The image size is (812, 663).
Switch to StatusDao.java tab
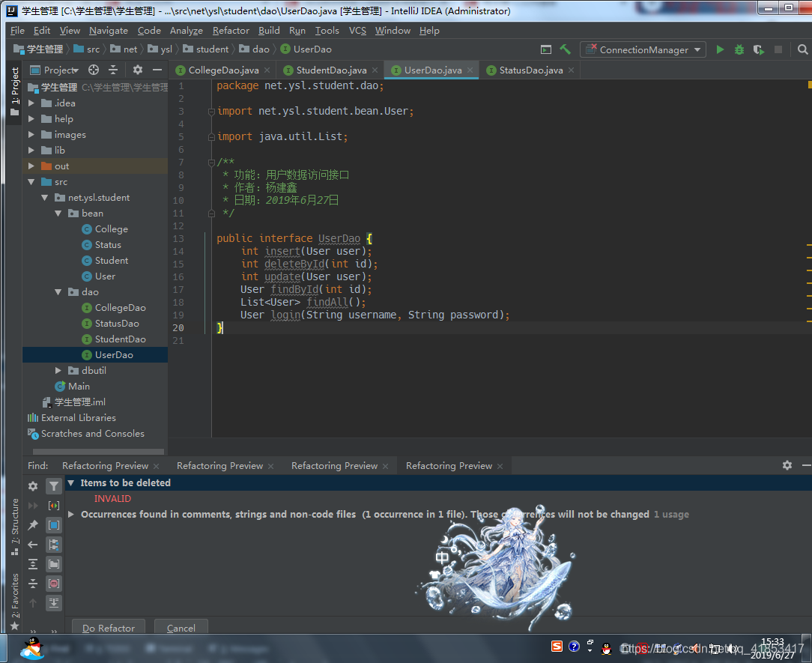pyautogui.click(x=531, y=70)
